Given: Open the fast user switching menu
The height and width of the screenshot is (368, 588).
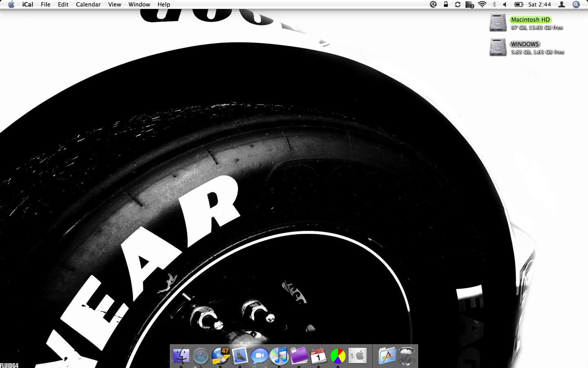Looking at the screenshot, I should point(562,4).
